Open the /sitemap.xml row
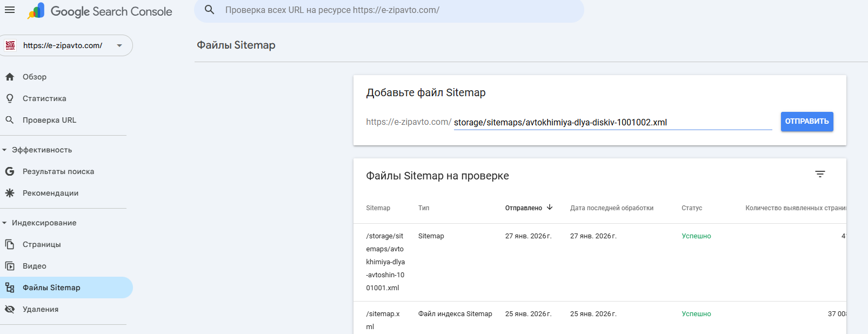This screenshot has height=334, width=868. coord(383,314)
